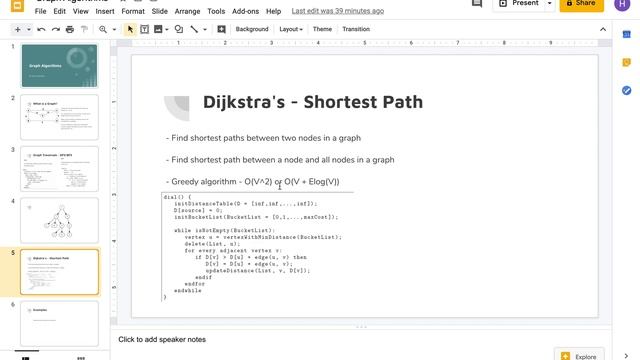Click the 'Find shortest path between a node and all nodes' line
Screen dimensions: 640x360
point(280,160)
